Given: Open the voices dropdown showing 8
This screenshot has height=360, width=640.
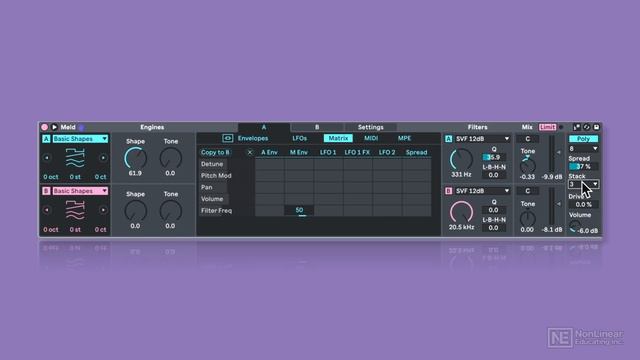Looking at the screenshot, I should click(583, 149).
